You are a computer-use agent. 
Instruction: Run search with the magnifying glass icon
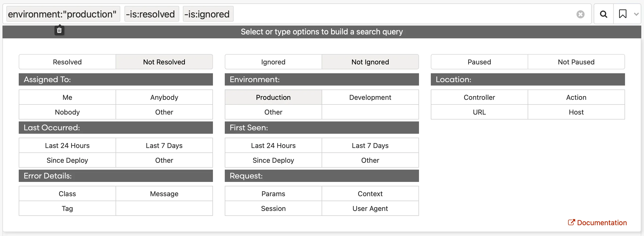click(x=604, y=14)
